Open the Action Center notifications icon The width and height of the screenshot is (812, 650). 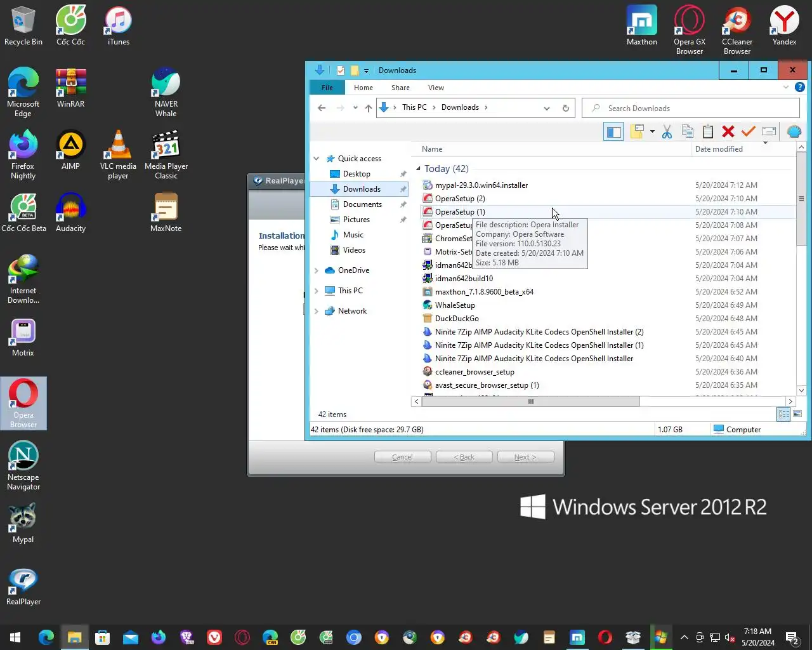pyautogui.click(x=792, y=637)
